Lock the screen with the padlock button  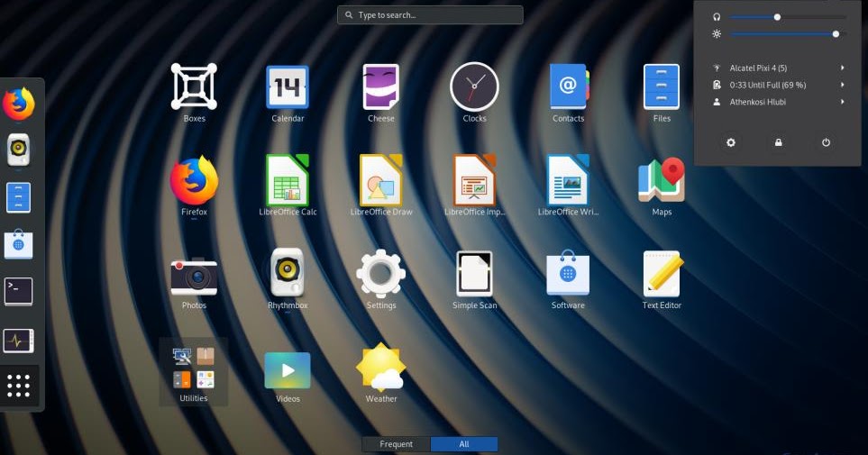779,143
